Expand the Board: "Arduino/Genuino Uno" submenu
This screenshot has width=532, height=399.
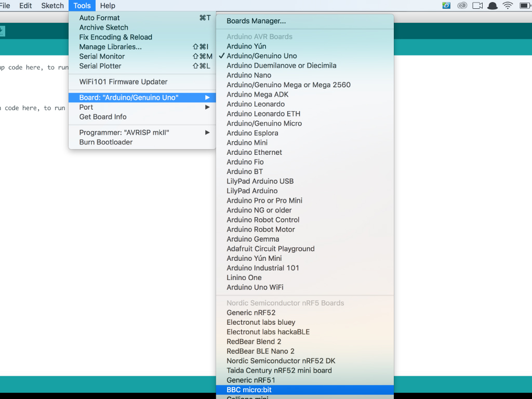[x=142, y=98]
